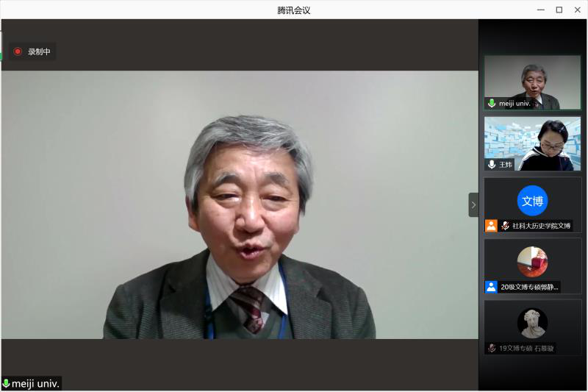Click the 社科大历史学院文博 name label

click(541, 226)
